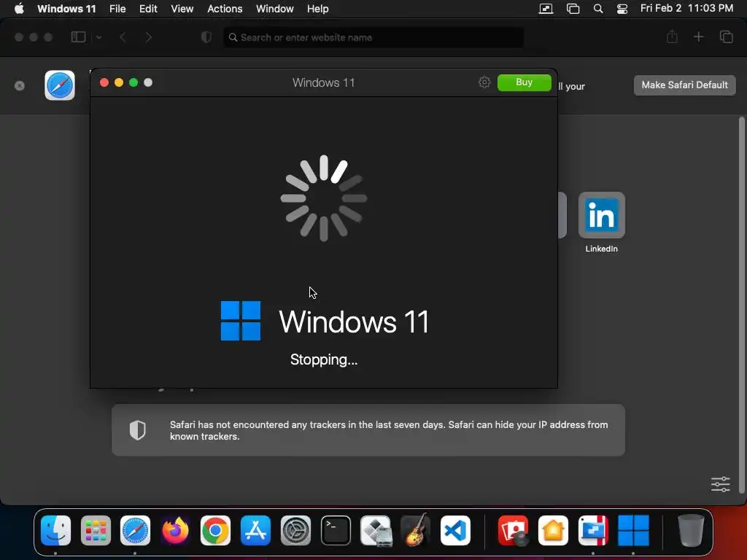The width and height of the screenshot is (747, 560).
Task: Open Launchpad from the Dock
Action: point(96,530)
